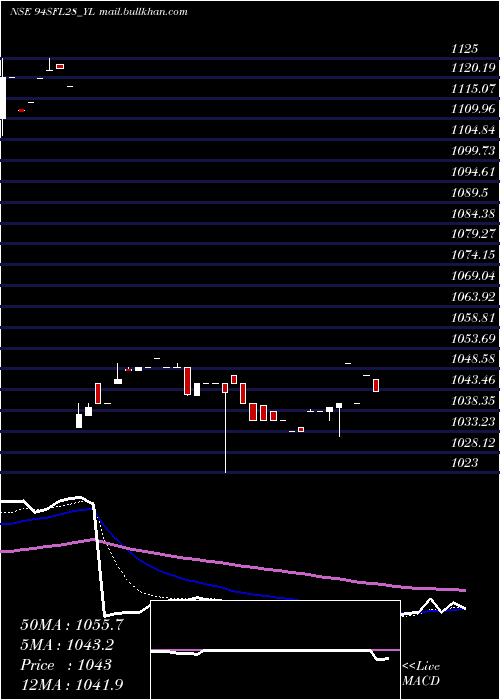Select the 1089.5 price level label

coord(471,192)
